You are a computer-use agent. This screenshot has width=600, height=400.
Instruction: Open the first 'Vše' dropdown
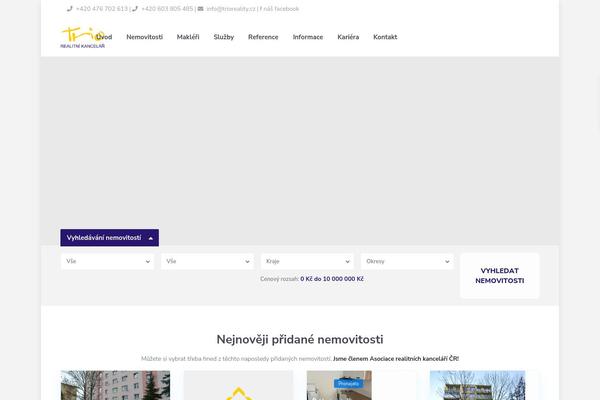pos(108,261)
